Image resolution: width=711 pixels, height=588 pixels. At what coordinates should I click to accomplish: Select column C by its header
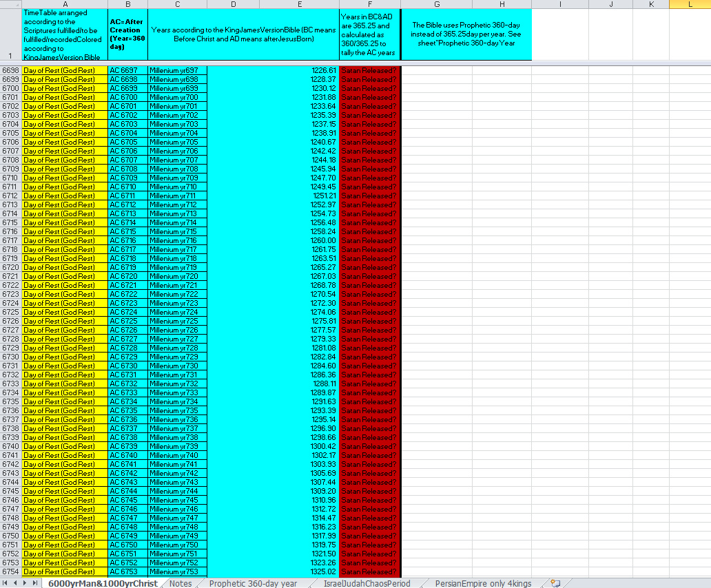click(177, 4)
